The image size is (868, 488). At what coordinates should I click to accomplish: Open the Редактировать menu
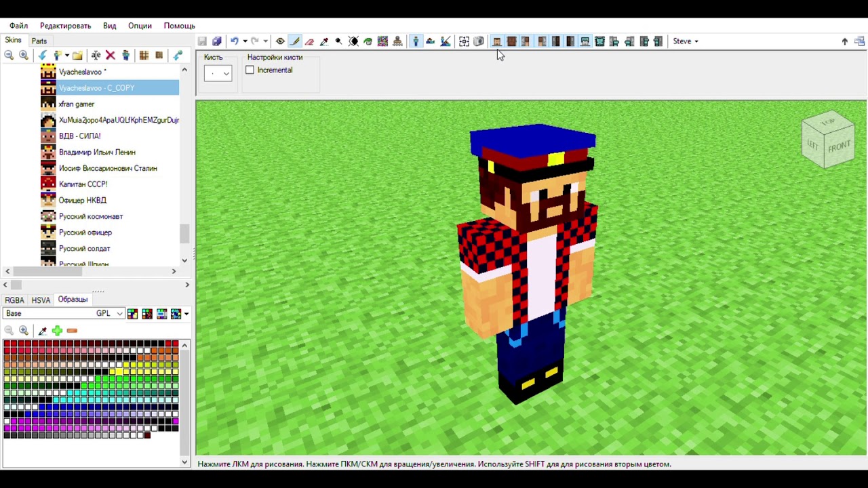click(x=65, y=26)
